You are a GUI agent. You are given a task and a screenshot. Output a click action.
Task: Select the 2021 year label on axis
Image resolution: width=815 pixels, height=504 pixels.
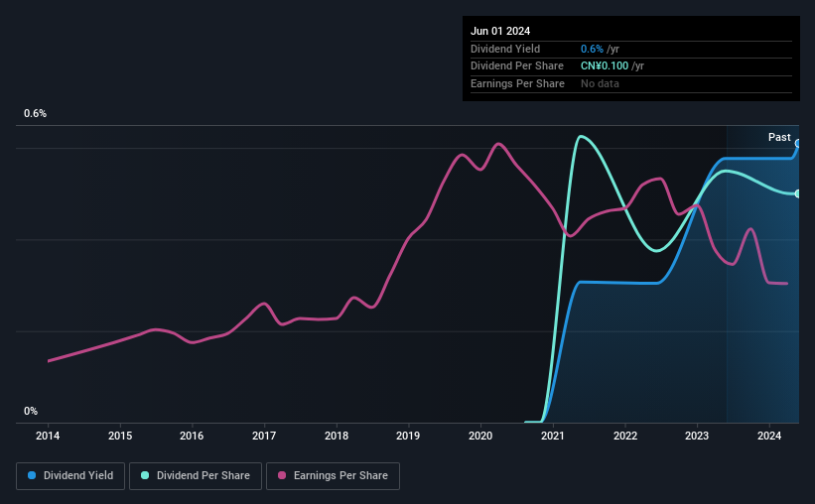click(553, 436)
